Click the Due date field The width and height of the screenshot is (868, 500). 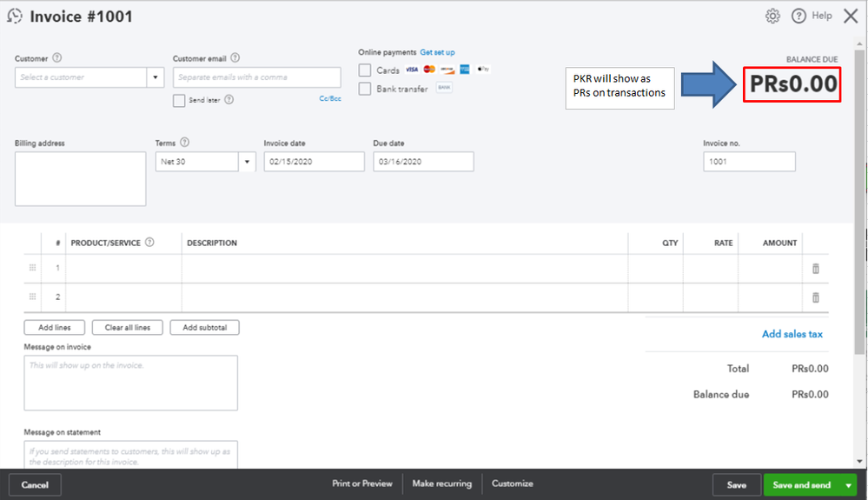pyautogui.click(x=423, y=162)
